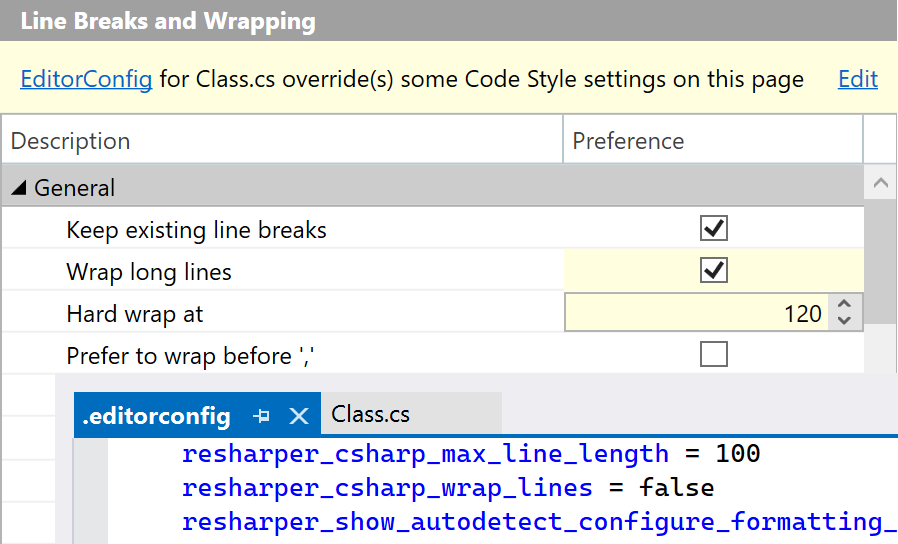Image resolution: width=898 pixels, height=544 pixels.
Task: Select the Hard wrap at row label
Action: coord(135,314)
